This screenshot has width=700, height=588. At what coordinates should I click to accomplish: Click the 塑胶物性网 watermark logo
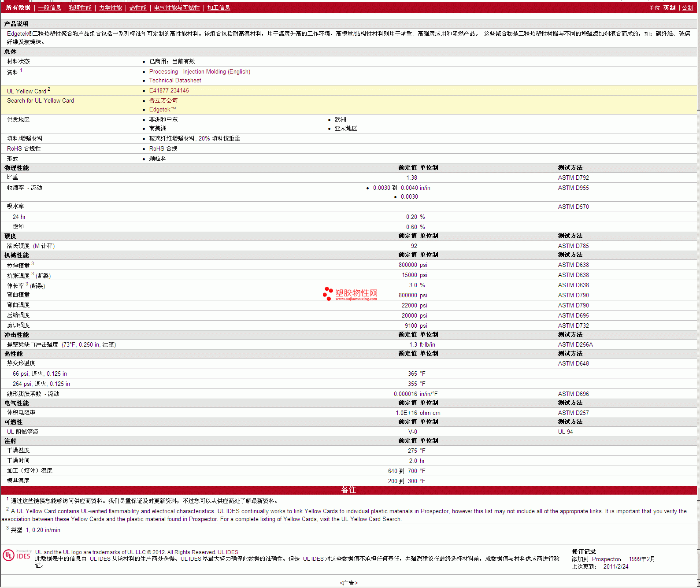(350, 294)
